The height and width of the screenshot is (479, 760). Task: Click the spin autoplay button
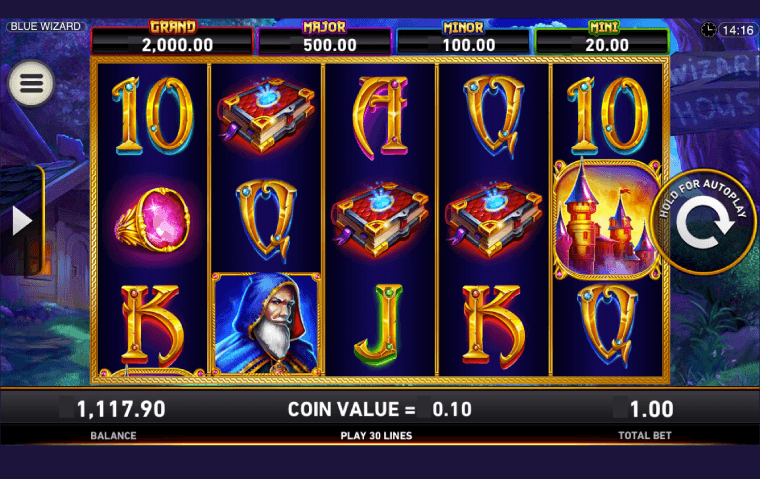point(704,222)
